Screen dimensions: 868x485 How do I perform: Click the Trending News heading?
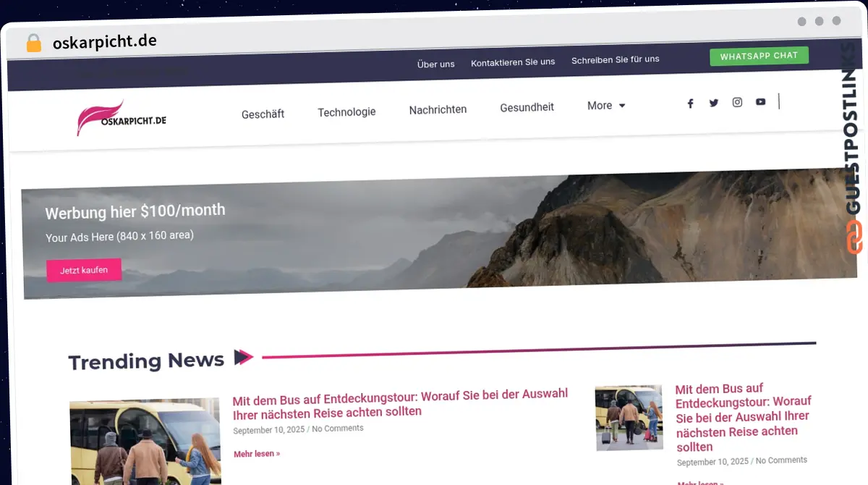click(x=146, y=360)
